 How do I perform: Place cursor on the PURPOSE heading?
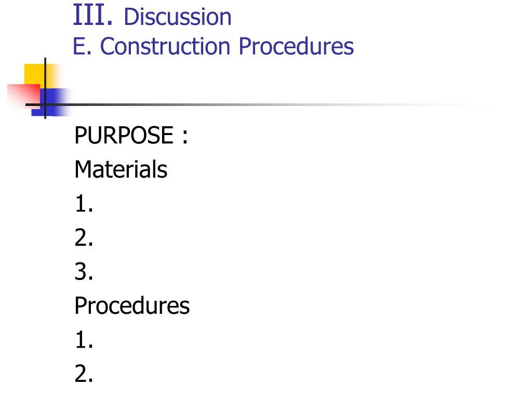[x=124, y=135]
